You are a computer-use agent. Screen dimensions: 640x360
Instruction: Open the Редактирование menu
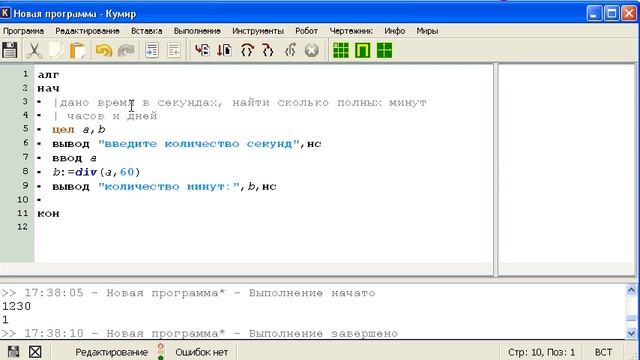click(x=87, y=31)
